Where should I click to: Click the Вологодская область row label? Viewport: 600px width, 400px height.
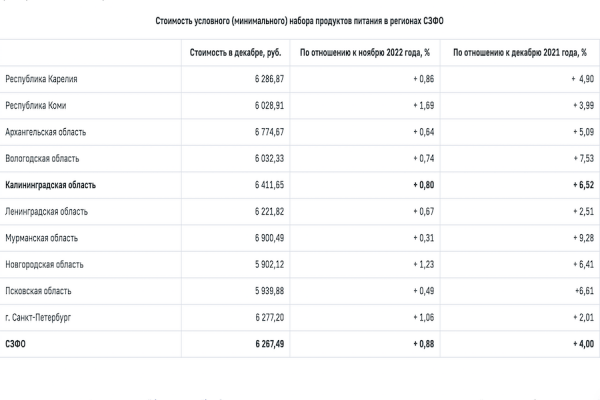(42, 158)
